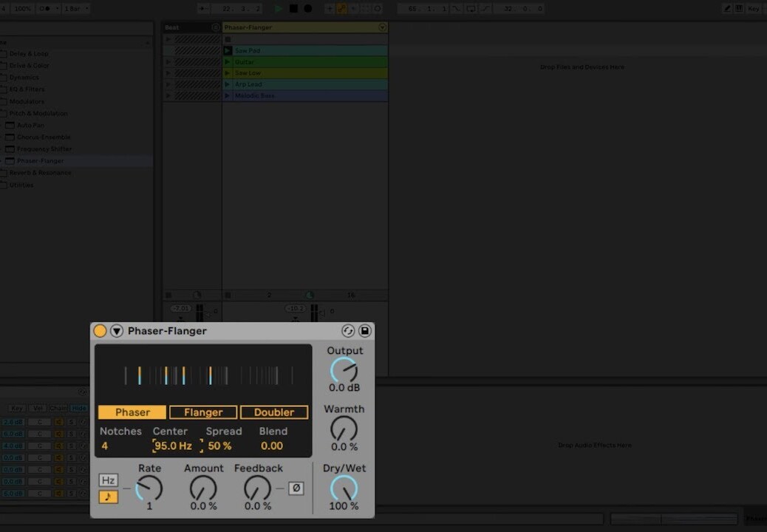Toggle the Hide button in the rack chain list
The width and height of the screenshot is (767, 532).
click(x=79, y=408)
